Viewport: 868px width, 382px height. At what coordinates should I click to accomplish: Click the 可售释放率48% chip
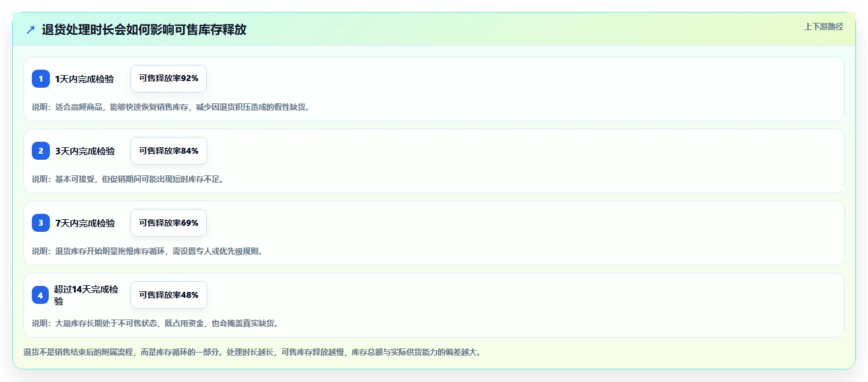[x=168, y=295]
